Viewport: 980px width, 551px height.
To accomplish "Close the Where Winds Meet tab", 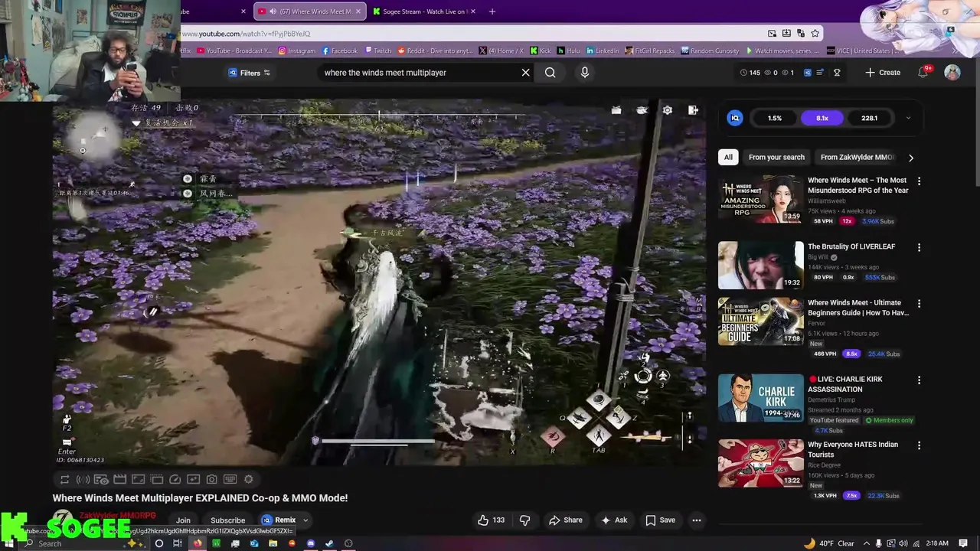I will coord(360,11).
